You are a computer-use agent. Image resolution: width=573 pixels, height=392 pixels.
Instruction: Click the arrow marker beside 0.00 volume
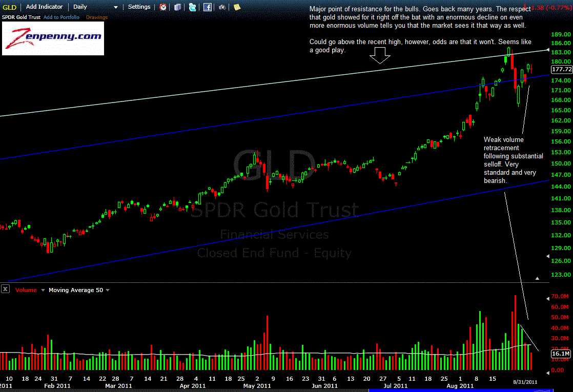[x=547, y=373]
